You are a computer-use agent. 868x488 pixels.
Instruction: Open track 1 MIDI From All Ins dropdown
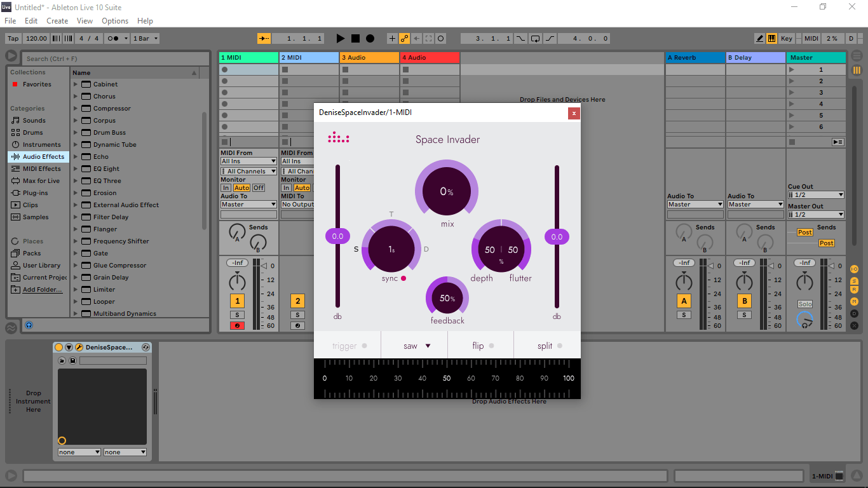pos(249,161)
